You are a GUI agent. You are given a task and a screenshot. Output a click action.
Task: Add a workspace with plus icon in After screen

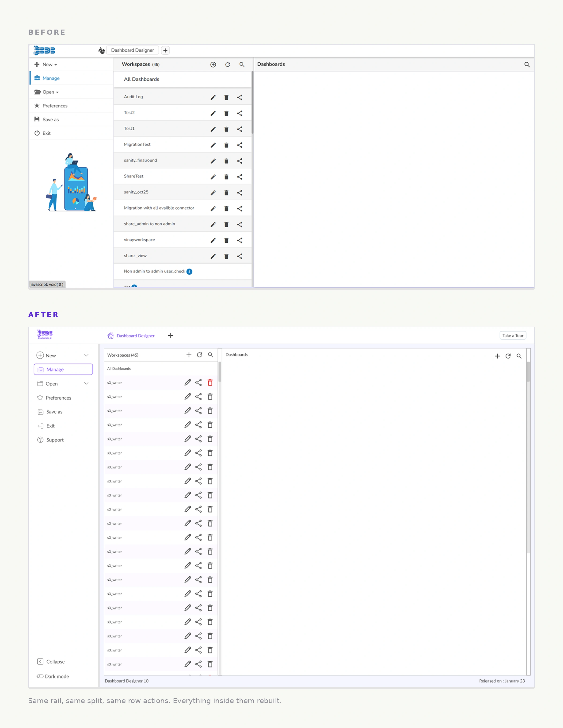189,355
